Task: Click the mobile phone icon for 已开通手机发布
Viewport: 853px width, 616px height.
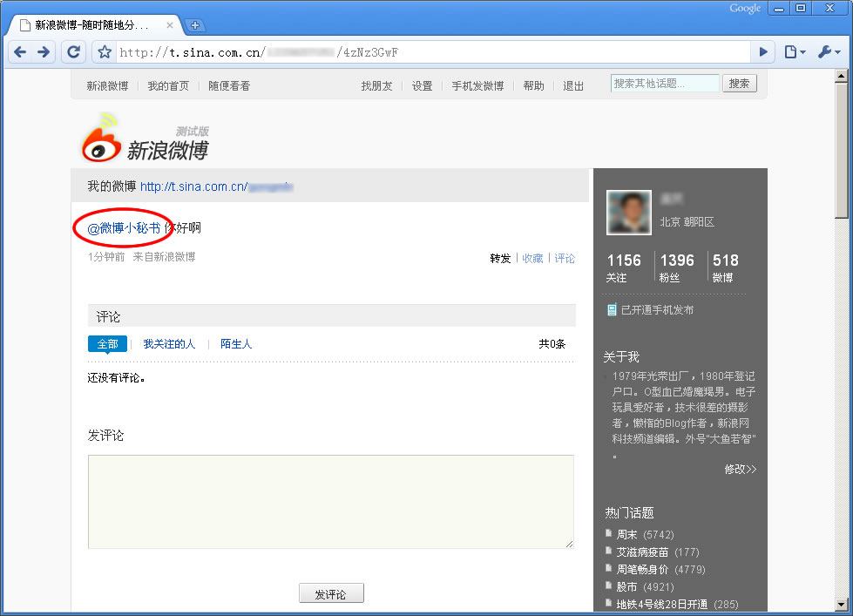Action: tap(612, 310)
